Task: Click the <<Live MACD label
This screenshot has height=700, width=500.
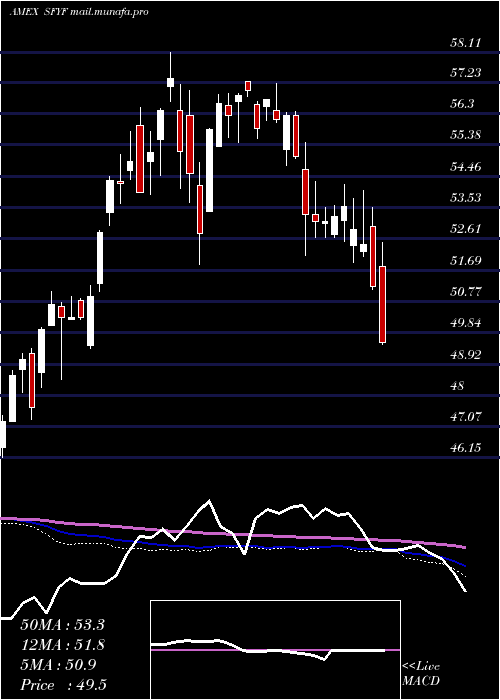Action: (421, 674)
